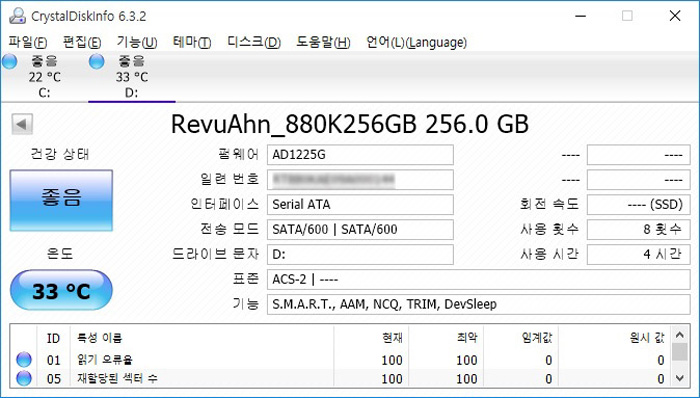Click the scroll down arrow in attribute list
Viewport: 700px width, 398px height.
tap(679, 378)
